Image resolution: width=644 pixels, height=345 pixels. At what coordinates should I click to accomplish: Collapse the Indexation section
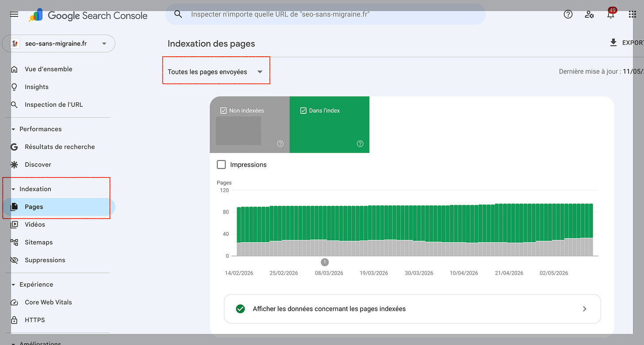[13, 189]
